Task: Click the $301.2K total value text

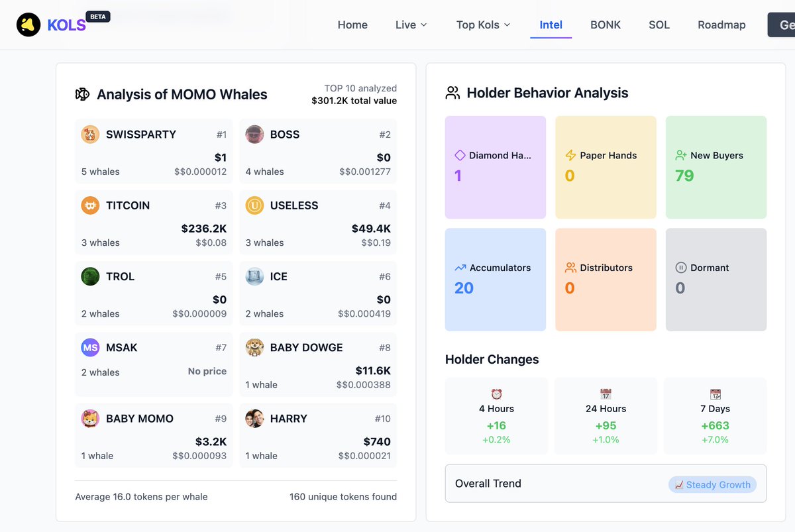Action: pyautogui.click(x=354, y=101)
